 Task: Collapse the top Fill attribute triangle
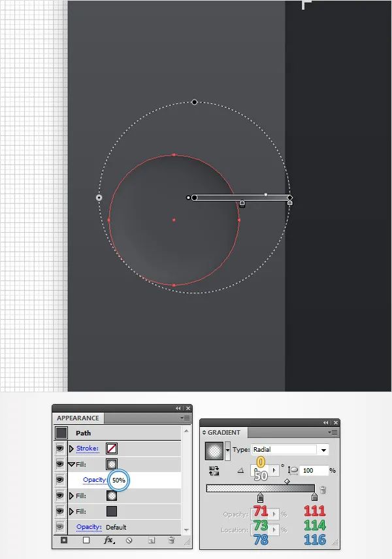71,465
